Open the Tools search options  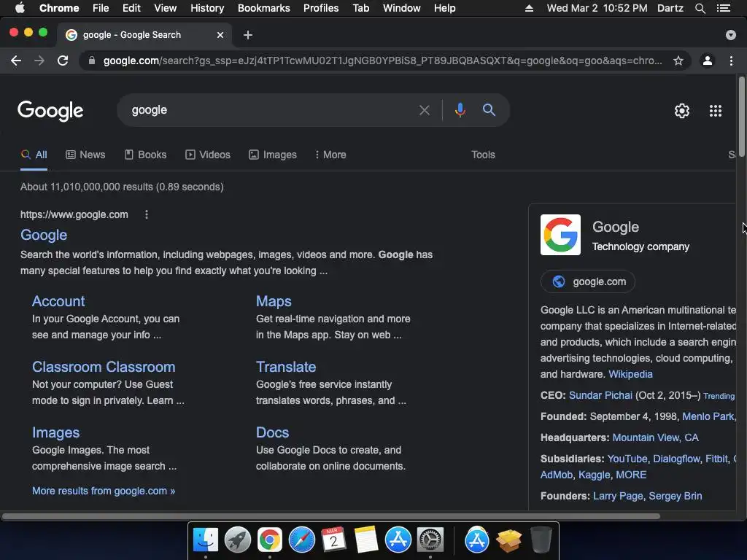(x=483, y=155)
